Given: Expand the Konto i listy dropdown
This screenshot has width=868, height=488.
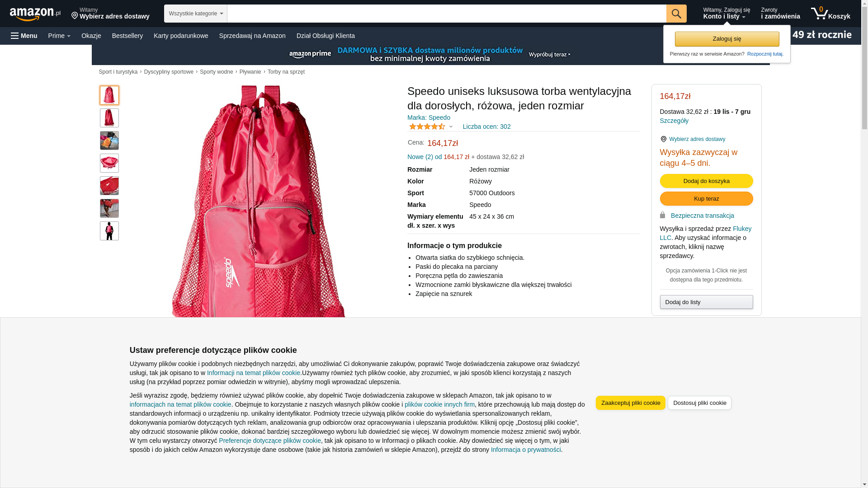Looking at the screenshot, I should click(x=726, y=14).
